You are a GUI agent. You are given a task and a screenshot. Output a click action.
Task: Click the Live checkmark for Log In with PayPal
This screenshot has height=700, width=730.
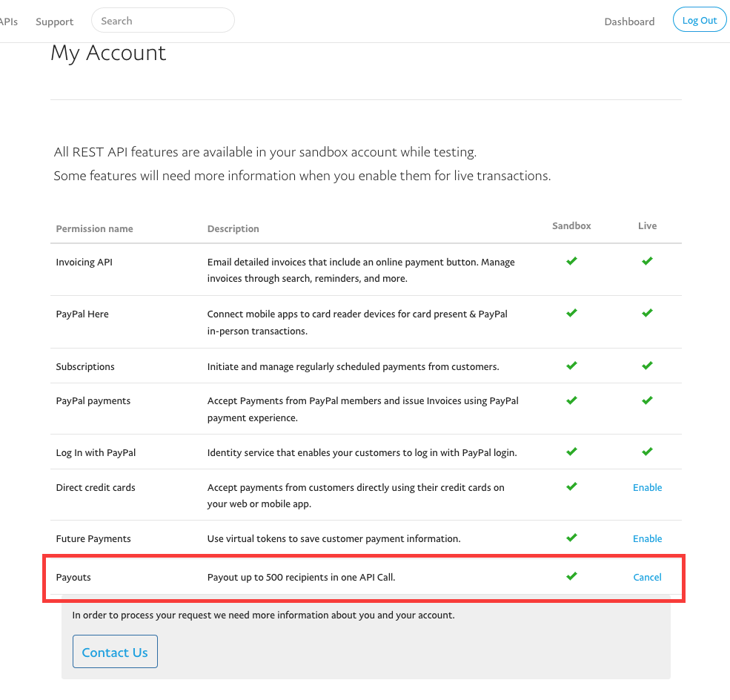[647, 452]
